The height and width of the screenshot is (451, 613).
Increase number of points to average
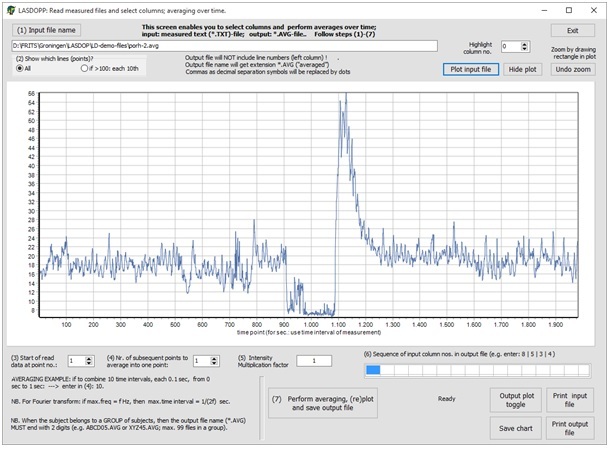[214, 358]
